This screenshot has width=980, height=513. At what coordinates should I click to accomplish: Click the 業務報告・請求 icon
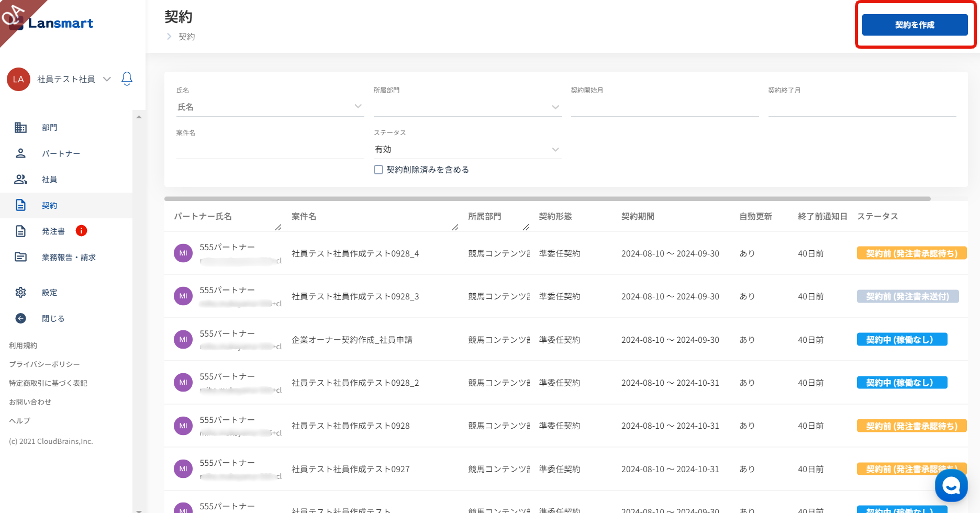pyautogui.click(x=20, y=257)
